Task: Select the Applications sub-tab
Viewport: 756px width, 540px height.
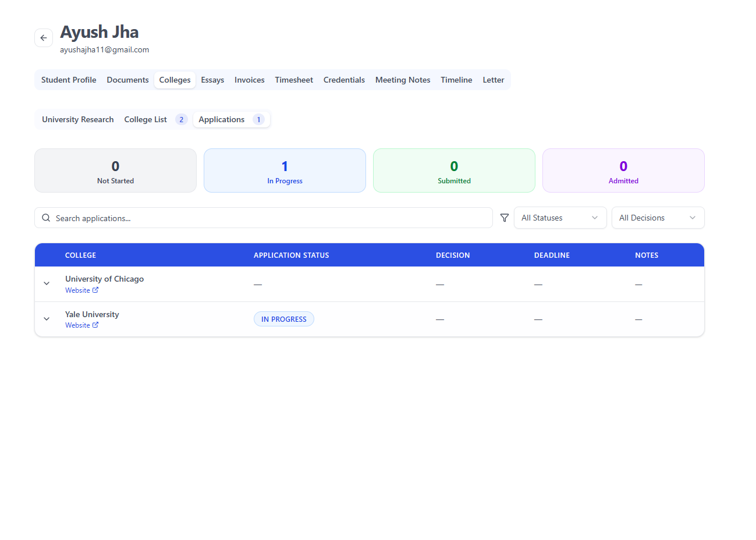Action: (x=231, y=119)
